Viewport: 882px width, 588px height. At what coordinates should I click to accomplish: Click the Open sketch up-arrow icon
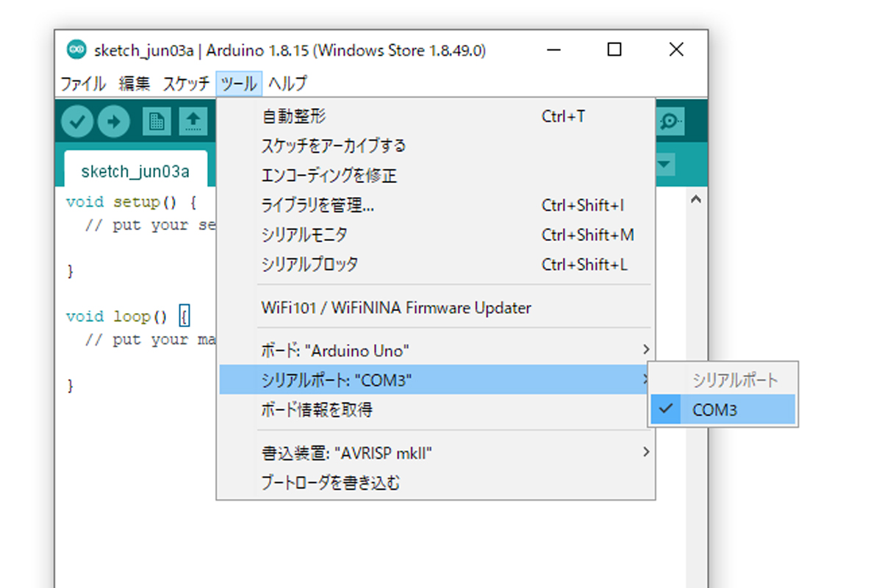pyautogui.click(x=193, y=122)
